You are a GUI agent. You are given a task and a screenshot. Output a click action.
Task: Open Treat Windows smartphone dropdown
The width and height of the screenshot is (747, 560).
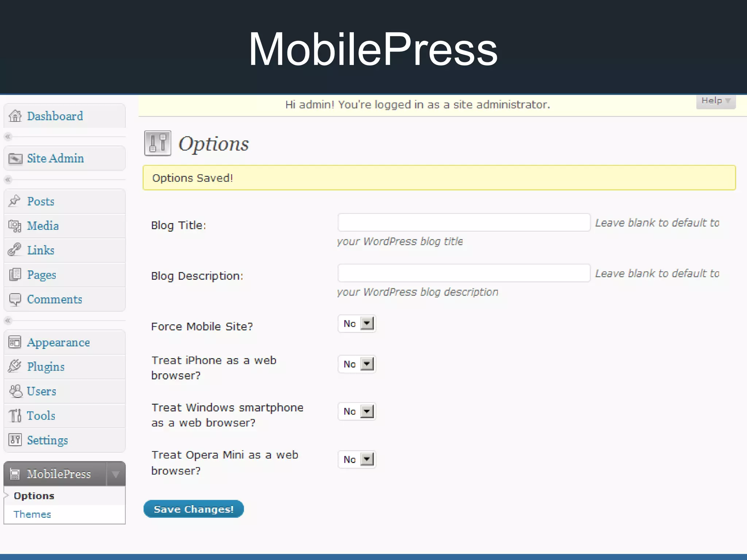[357, 412]
